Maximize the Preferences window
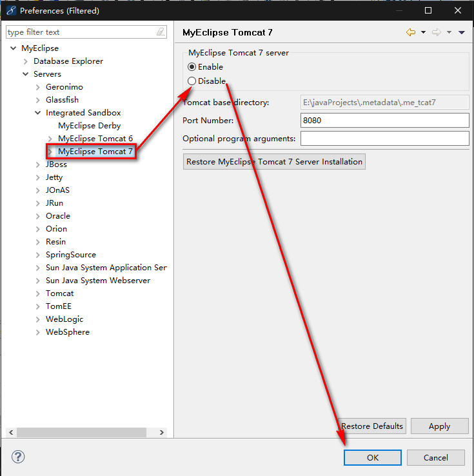Viewport: 474px width, 476px height. [x=428, y=10]
